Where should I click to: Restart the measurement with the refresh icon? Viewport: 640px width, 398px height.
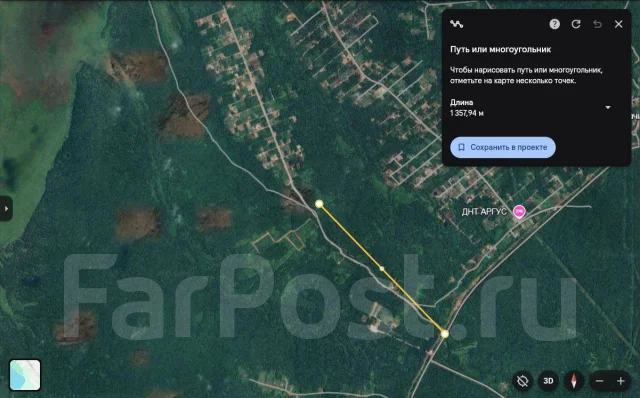point(576,24)
